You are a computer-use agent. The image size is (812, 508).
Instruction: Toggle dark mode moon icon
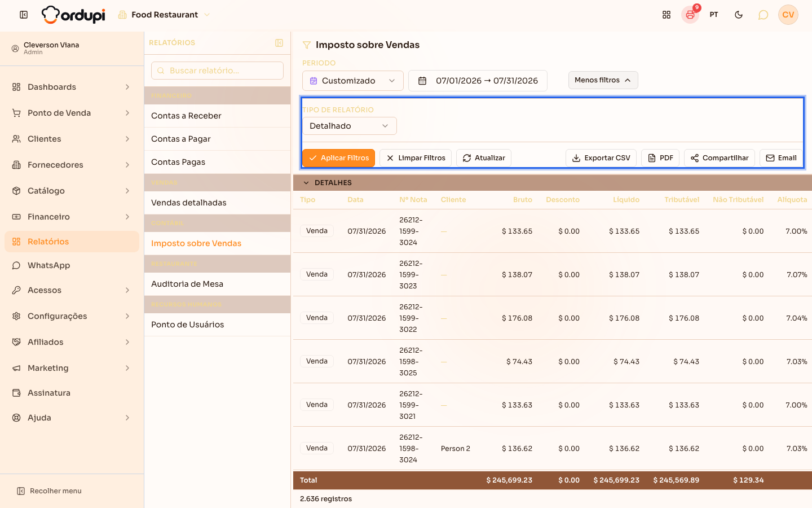[x=739, y=15]
